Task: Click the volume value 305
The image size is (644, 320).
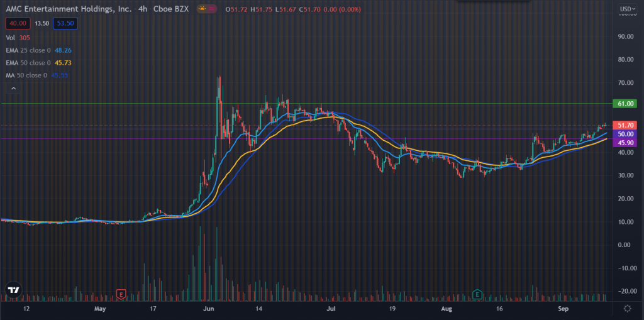Action: point(25,37)
